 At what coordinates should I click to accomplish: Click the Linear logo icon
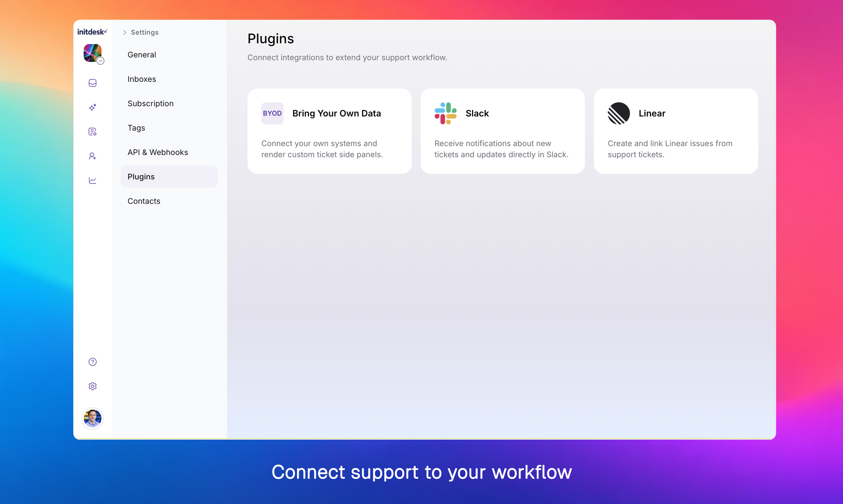tap(619, 113)
